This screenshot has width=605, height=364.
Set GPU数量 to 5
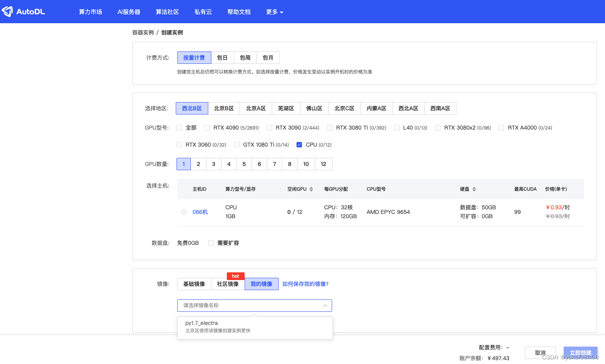pyautogui.click(x=244, y=164)
